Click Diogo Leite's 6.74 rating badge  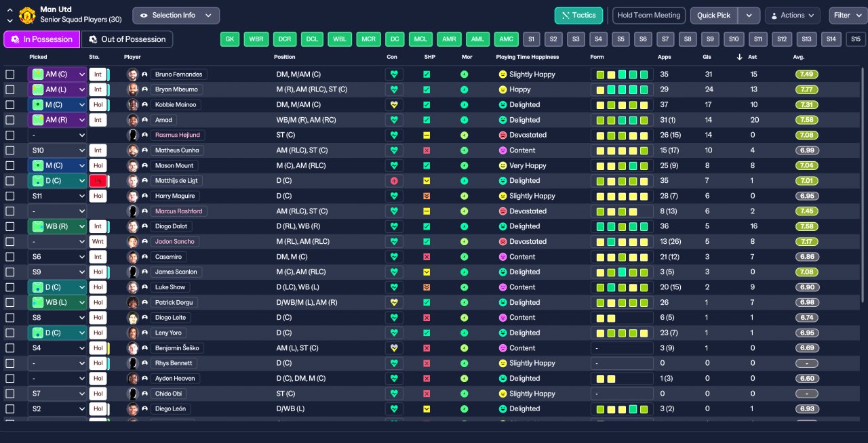(807, 318)
